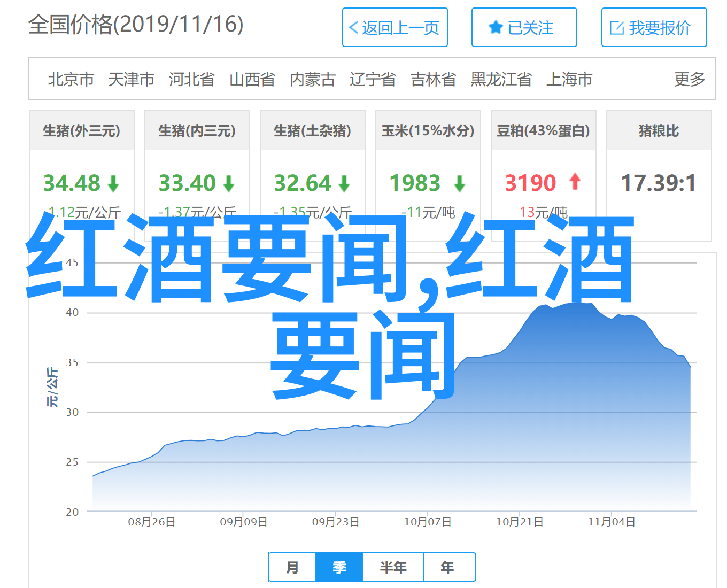This screenshot has width=727, height=588.
Task: Click the down arrow beside 32.64
Action: click(x=344, y=184)
